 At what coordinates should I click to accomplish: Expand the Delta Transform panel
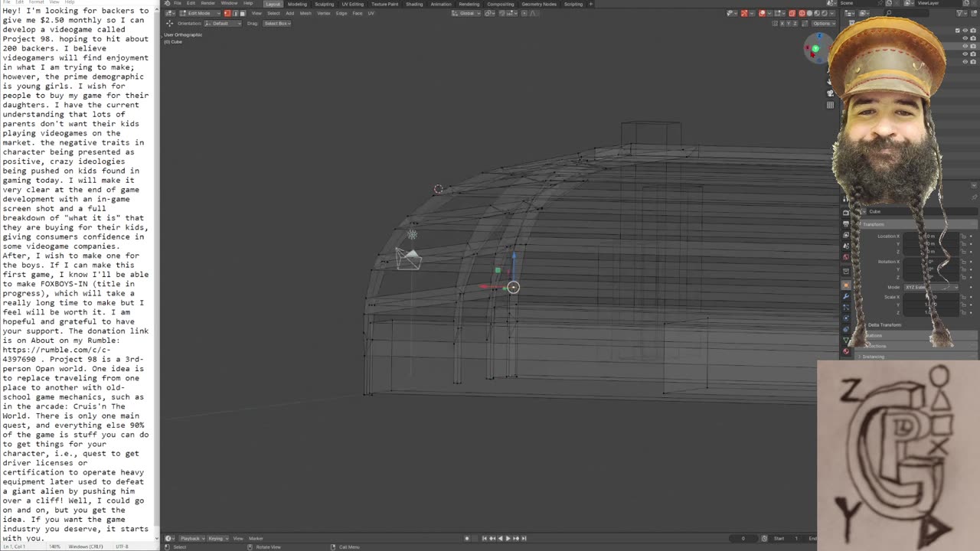884,325
